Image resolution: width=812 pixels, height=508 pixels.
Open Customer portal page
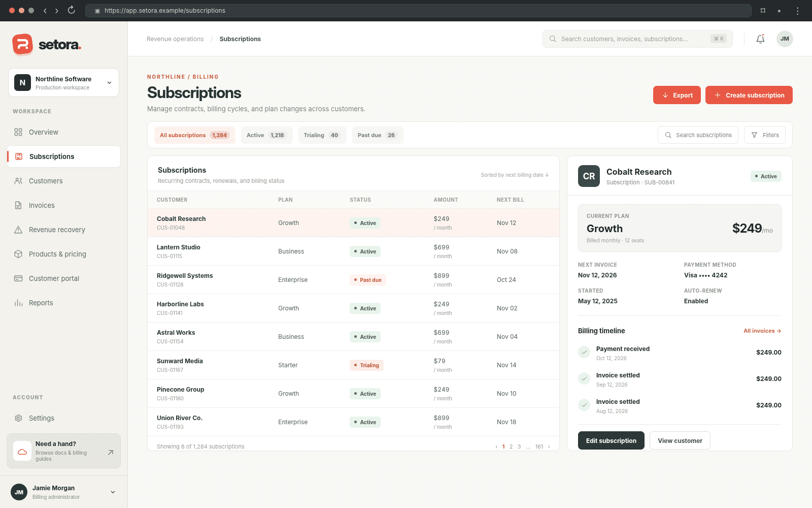(64, 278)
